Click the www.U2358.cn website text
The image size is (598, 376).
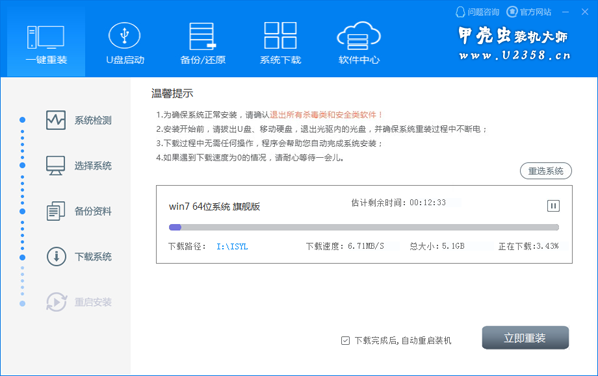coord(515,56)
